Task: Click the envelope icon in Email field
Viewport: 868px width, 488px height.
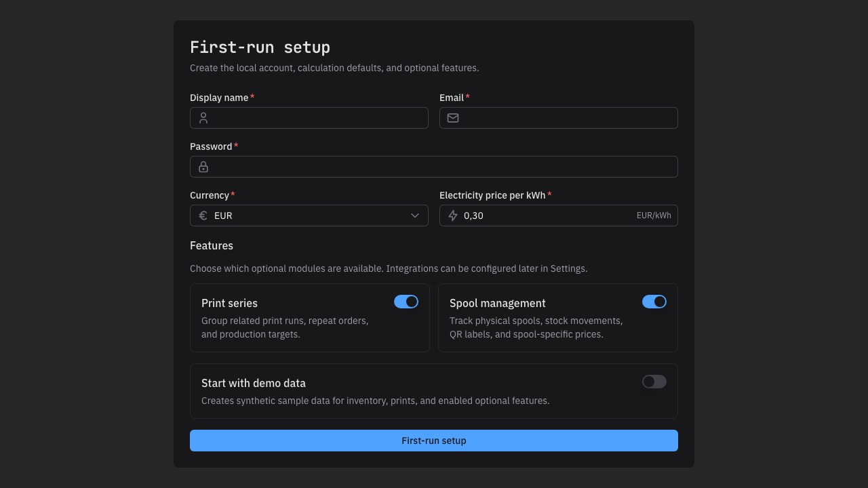Action: coord(453,118)
